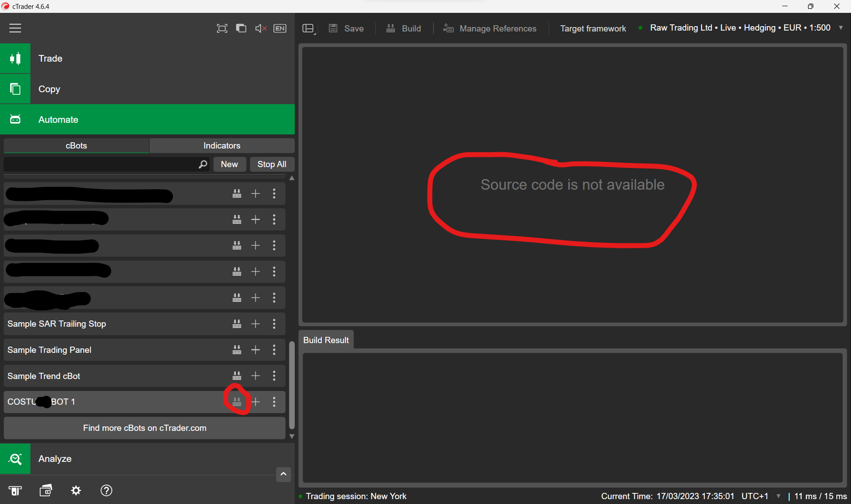Viewport: 851px width, 504px height.
Task: Select the Automate section
Action: pyautogui.click(x=147, y=120)
